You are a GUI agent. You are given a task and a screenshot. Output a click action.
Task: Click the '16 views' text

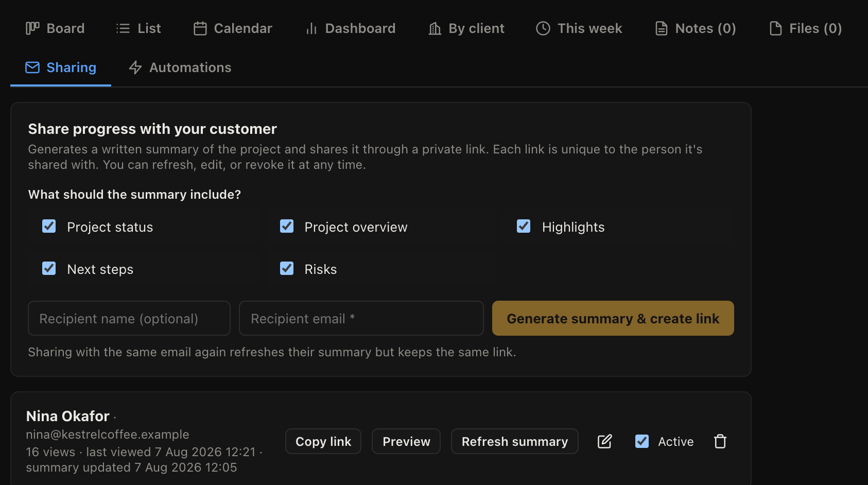tap(50, 452)
